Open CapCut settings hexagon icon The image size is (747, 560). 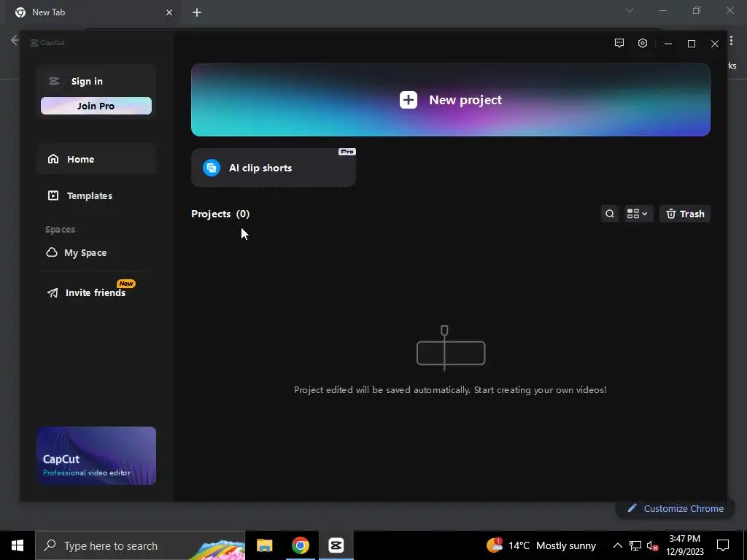(x=643, y=43)
